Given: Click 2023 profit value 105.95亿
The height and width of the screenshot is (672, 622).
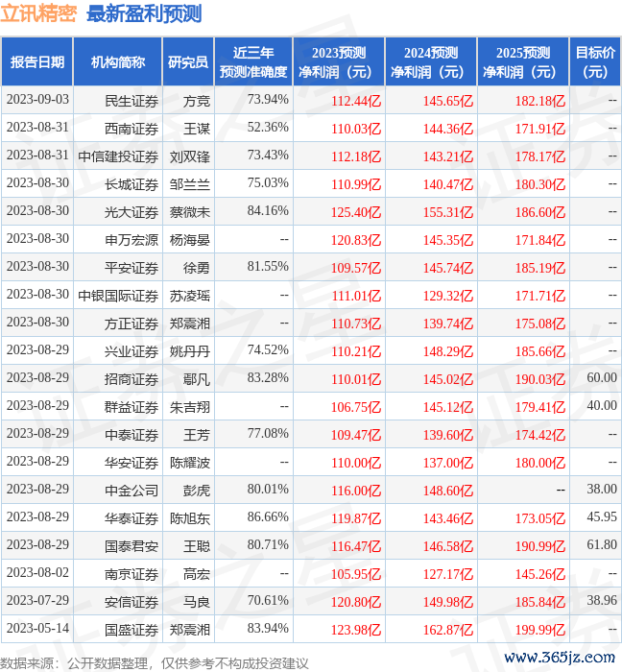Looking at the screenshot, I should (356, 574).
